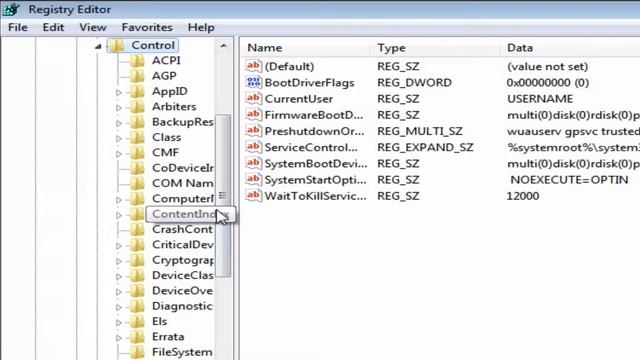640x360 pixels.
Task: Select the WaitToKillServic... value name
Action: [x=315, y=196]
